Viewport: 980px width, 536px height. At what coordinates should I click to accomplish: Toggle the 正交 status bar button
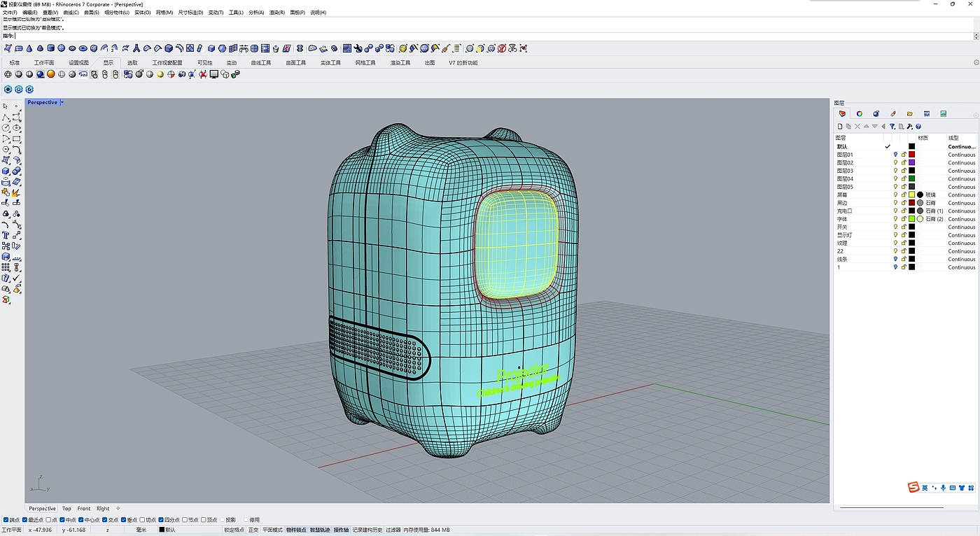pos(253,530)
